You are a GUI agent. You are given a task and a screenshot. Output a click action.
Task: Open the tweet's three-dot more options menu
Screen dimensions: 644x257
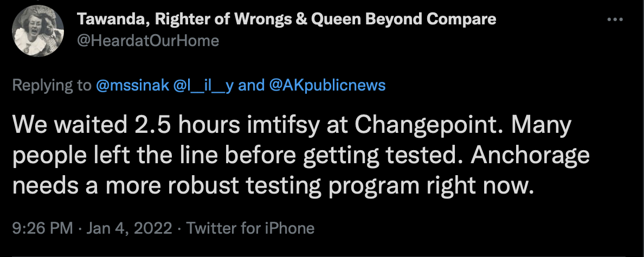pos(615,20)
